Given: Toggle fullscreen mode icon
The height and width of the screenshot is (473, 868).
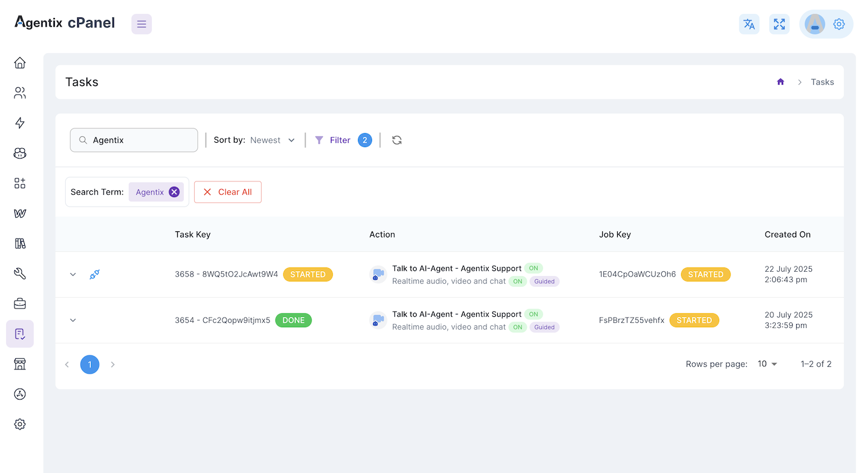Looking at the screenshot, I should 779,24.
